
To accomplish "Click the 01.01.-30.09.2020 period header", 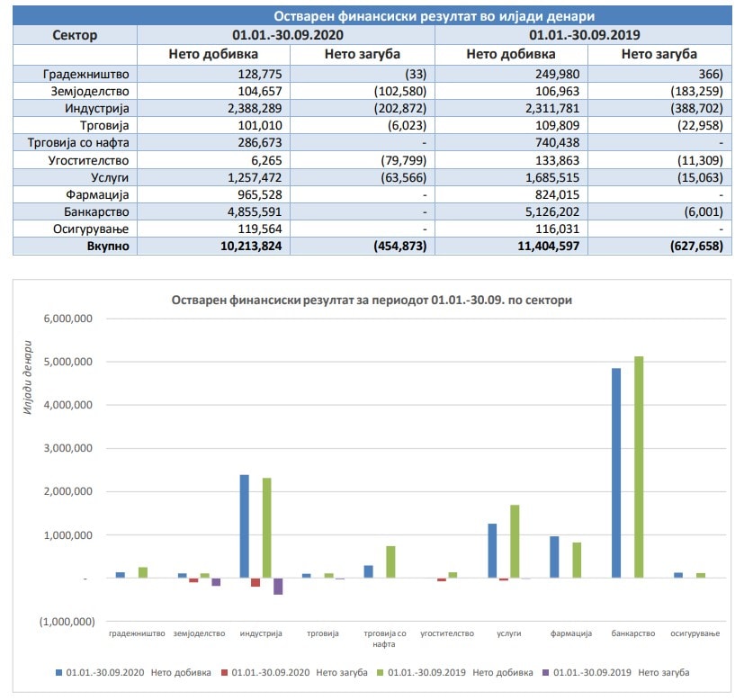I will coord(285,35).
